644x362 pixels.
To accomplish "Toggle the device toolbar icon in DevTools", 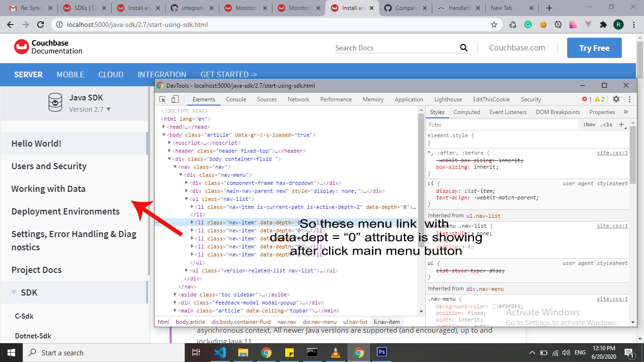I will click(175, 99).
